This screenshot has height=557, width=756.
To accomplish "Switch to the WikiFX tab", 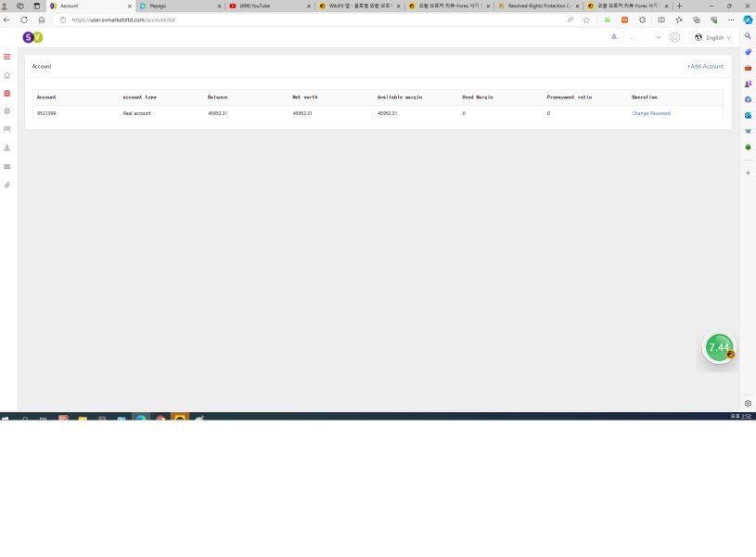I will click(357, 6).
